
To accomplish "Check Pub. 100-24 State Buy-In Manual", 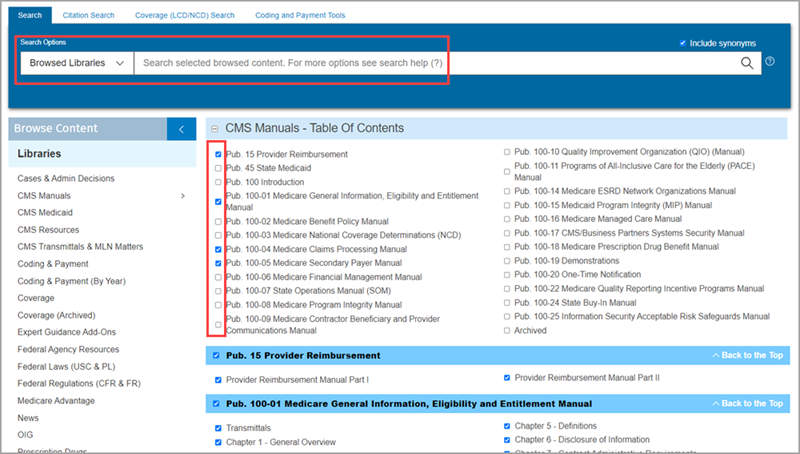I will (507, 303).
